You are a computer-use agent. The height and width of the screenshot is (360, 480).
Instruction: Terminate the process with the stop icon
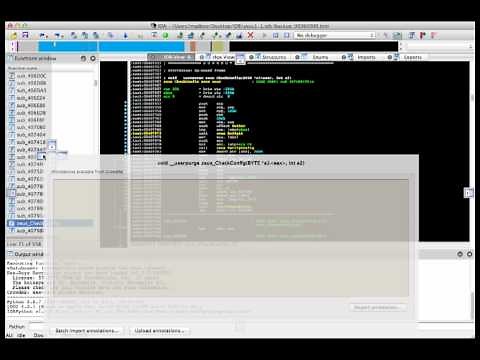286,35
